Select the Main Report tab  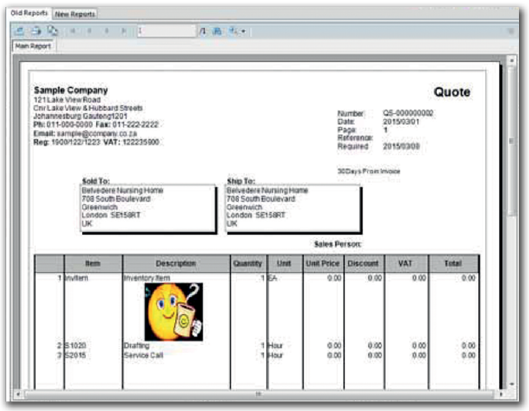(33, 46)
